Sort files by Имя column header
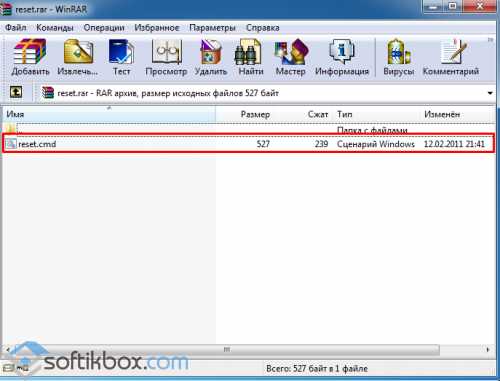 coord(109,114)
